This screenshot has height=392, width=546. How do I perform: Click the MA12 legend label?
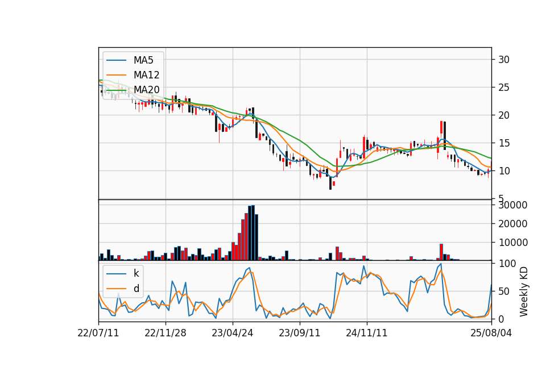point(146,75)
